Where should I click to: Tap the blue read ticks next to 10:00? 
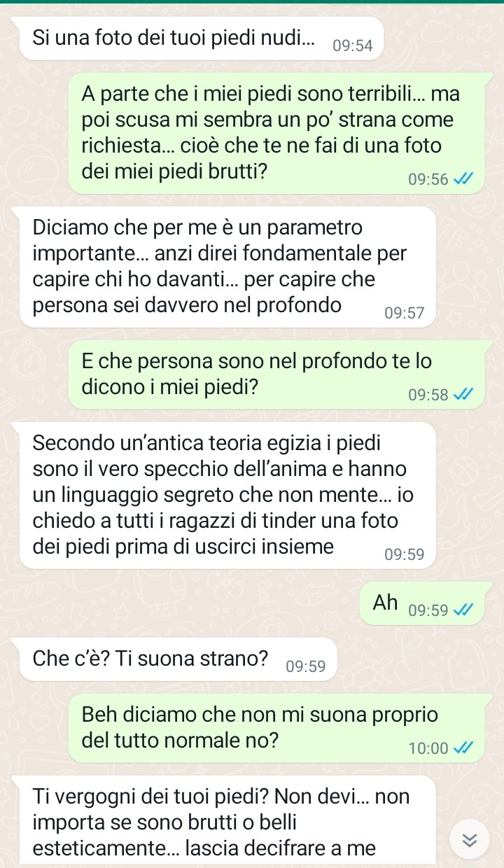pyautogui.click(x=463, y=748)
